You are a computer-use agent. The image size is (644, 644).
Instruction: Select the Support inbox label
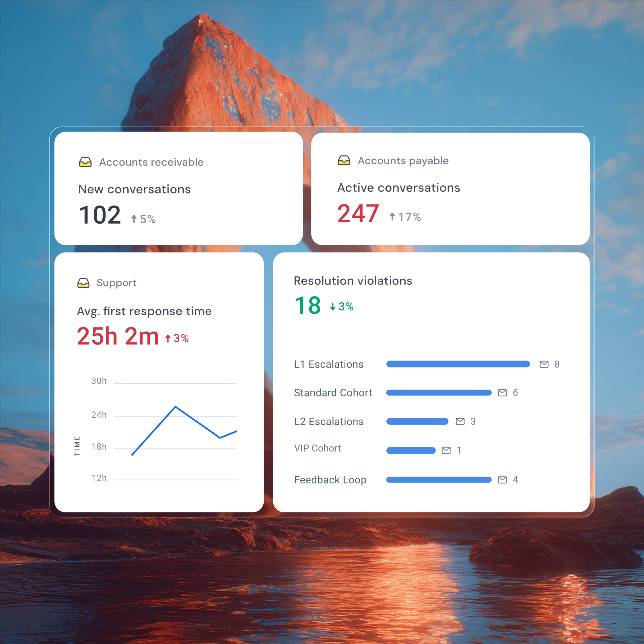click(116, 283)
